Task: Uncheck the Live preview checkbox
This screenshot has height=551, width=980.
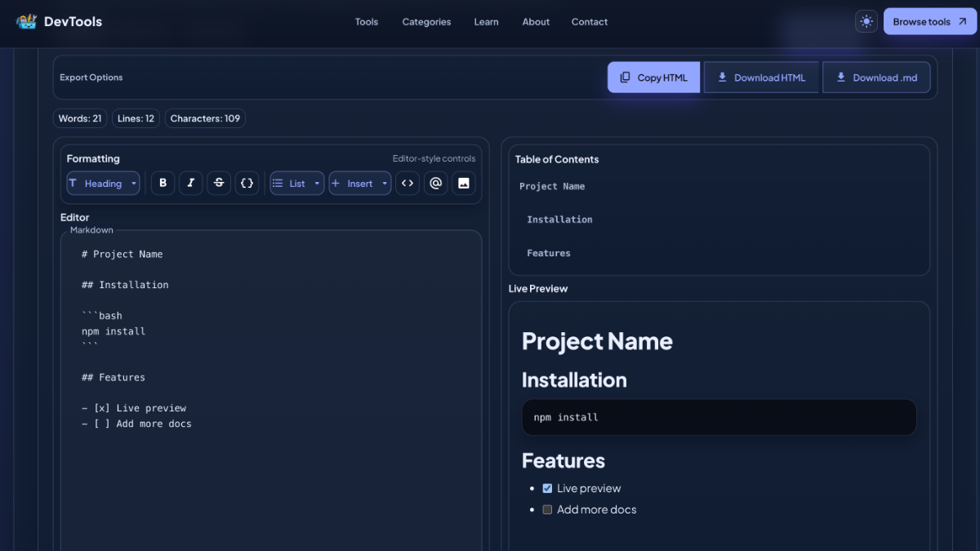Action: [547, 488]
